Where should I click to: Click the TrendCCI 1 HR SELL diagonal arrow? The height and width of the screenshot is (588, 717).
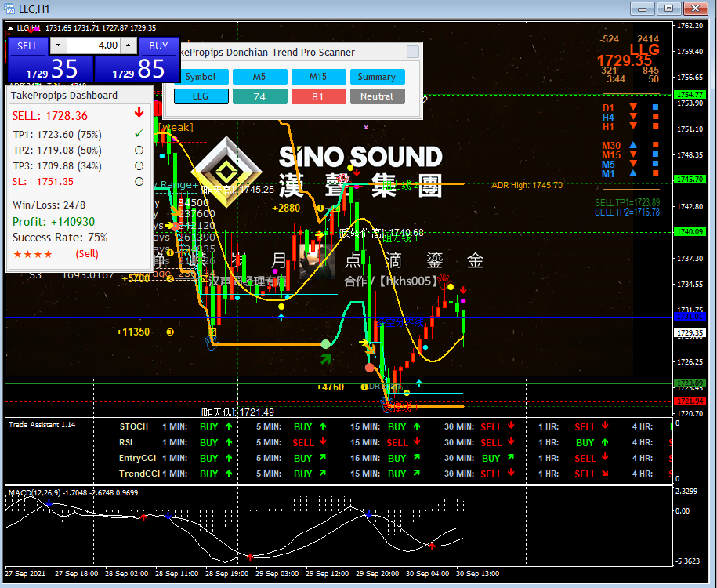click(605, 474)
